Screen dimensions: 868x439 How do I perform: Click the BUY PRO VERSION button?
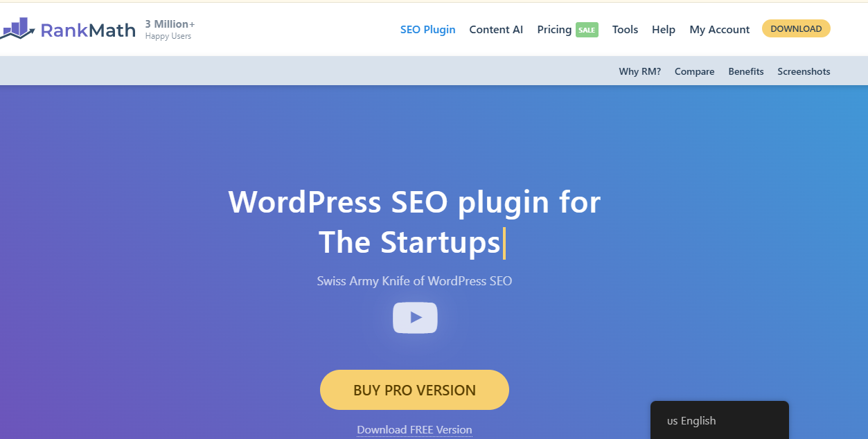pyautogui.click(x=414, y=390)
